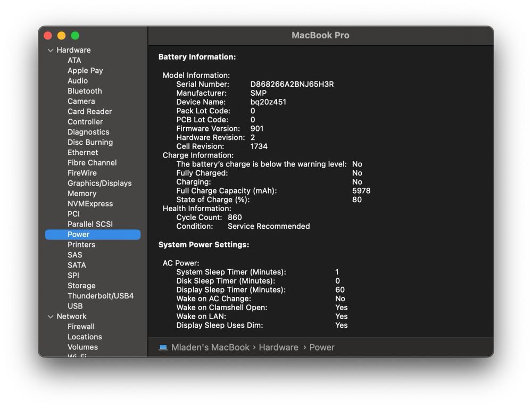Click the firmware version value 901

[x=257, y=129]
